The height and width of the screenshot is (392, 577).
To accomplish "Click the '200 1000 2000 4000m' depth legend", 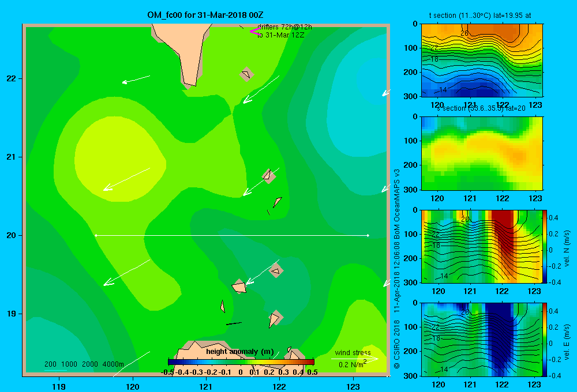I will tap(84, 364).
